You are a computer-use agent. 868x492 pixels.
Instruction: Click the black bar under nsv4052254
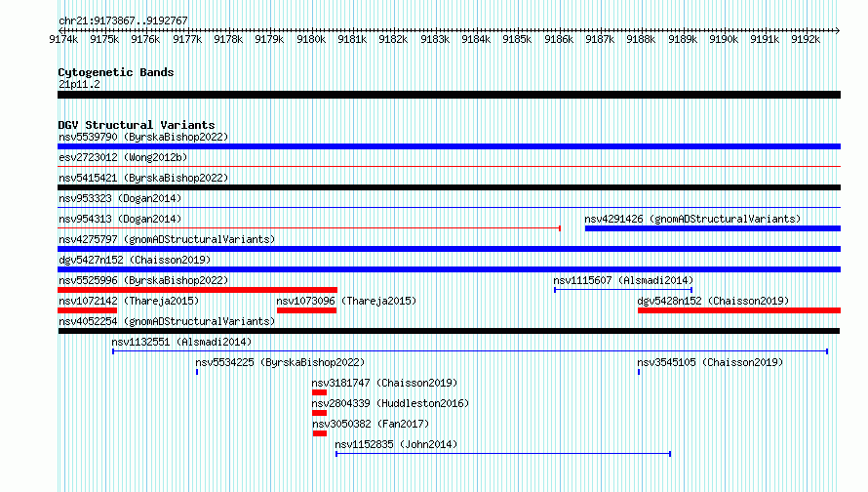pos(449,331)
